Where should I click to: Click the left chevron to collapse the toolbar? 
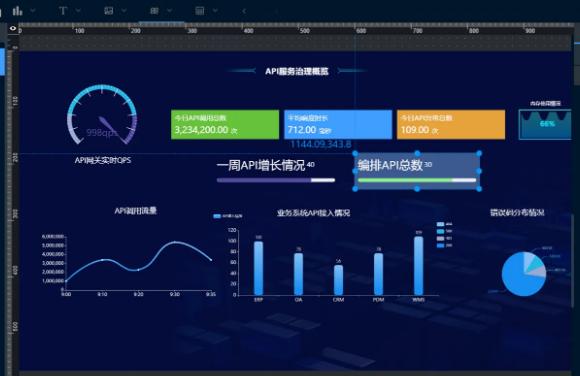(x=244, y=11)
